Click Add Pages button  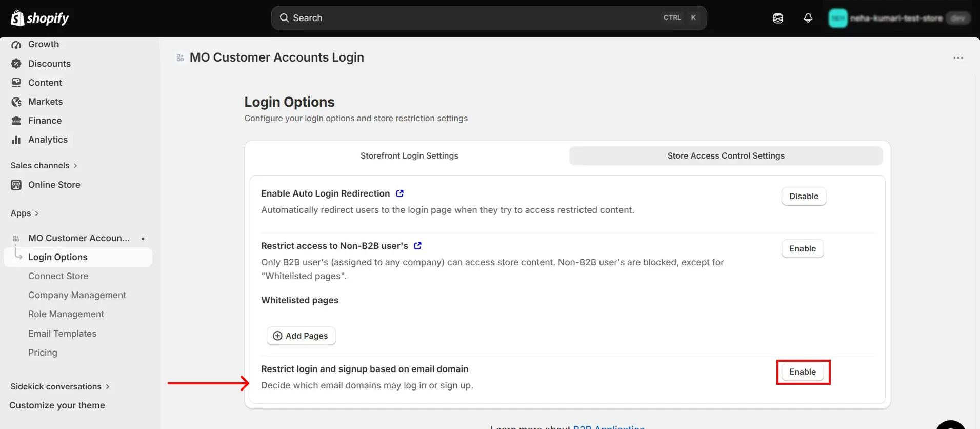click(x=301, y=336)
